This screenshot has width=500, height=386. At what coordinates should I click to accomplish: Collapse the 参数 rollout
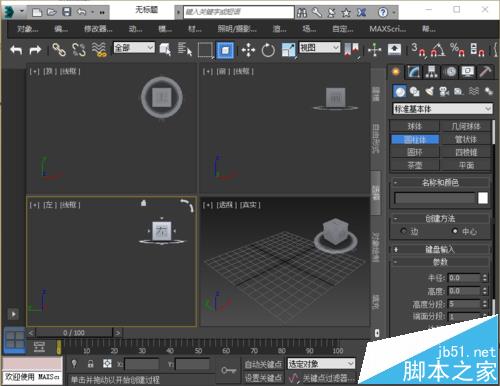click(440, 262)
